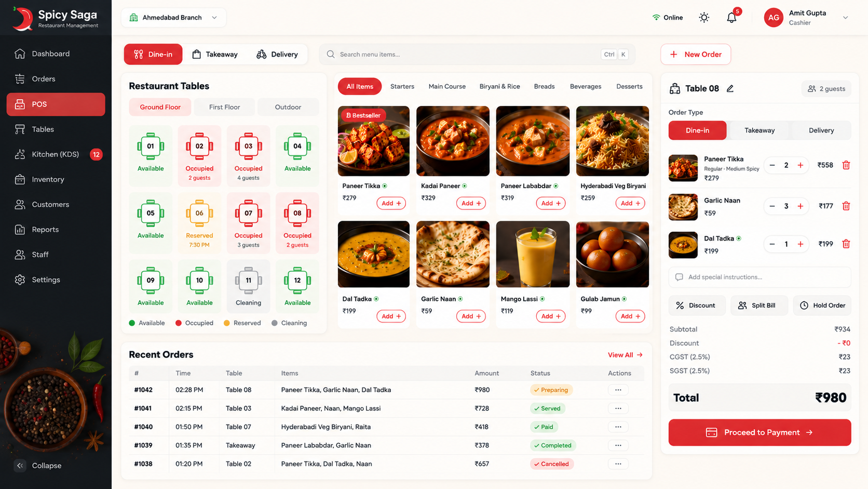Switch to Outdoor tables tab

[288, 107]
